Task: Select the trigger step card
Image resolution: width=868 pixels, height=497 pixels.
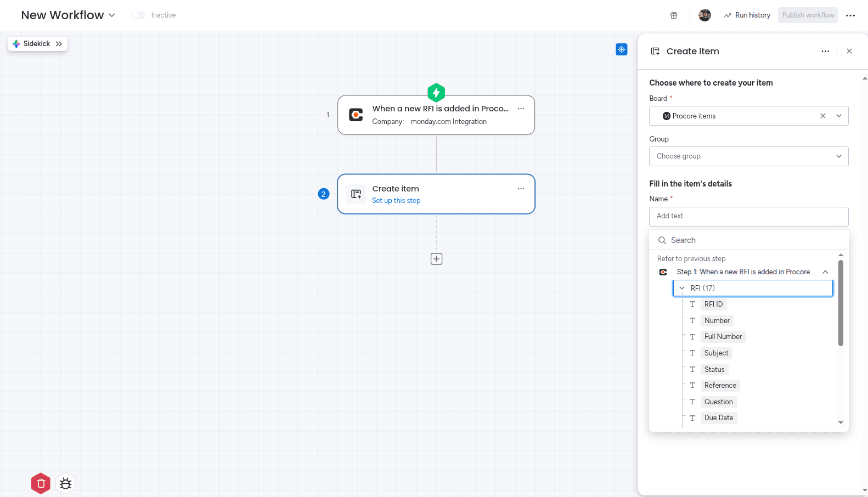Action: [x=436, y=115]
